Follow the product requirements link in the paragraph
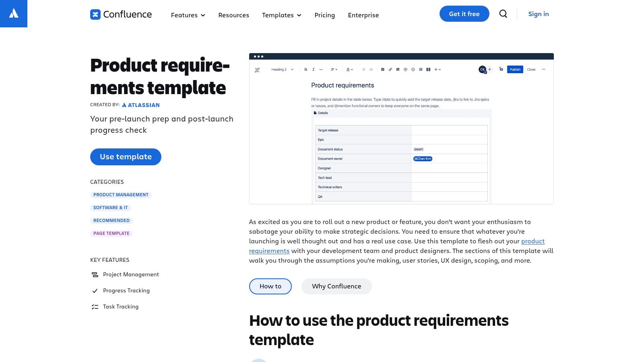 (x=533, y=241)
